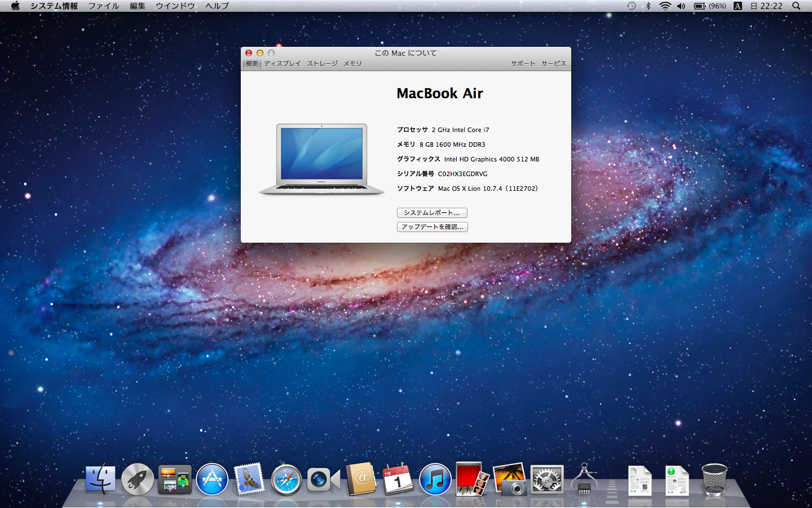The height and width of the screenshot is (508, 812).
Task: Click the Bluetooth menu bar icon
Action: [x=648, y=6]
